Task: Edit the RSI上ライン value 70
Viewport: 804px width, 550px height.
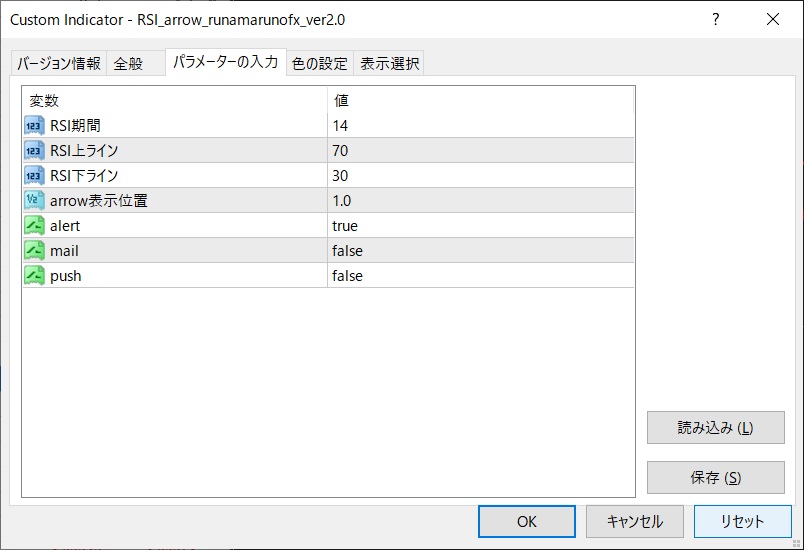Action: [x=480, y=151]
